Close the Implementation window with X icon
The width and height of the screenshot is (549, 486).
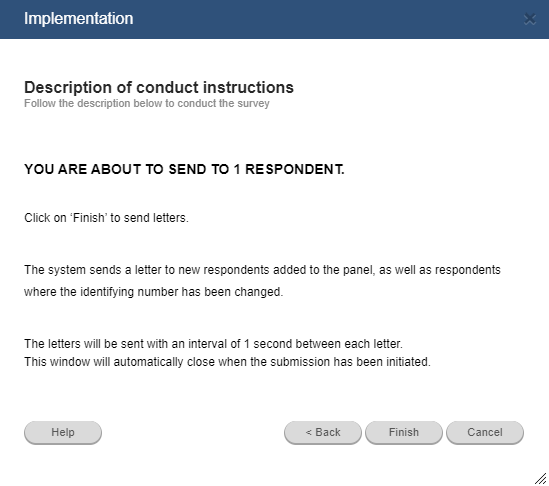point(530,19)
